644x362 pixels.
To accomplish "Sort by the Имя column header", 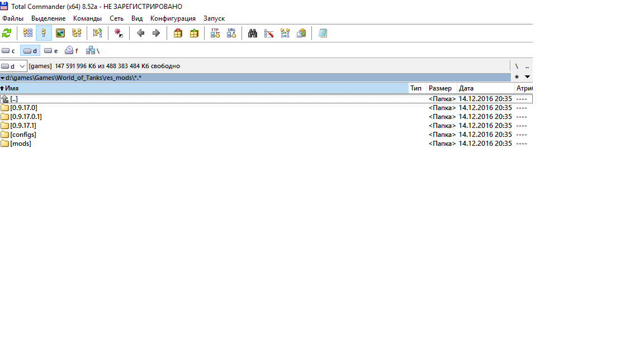I will [204, 88].
